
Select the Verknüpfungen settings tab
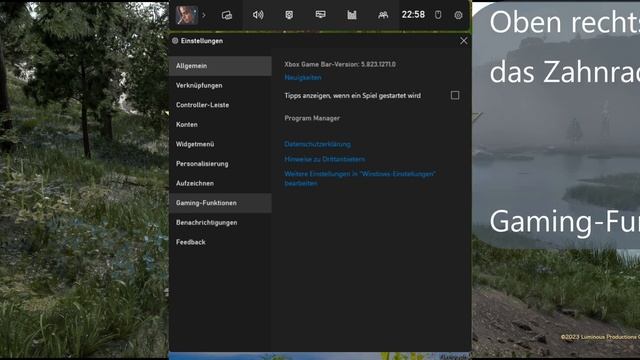(220, 85)
